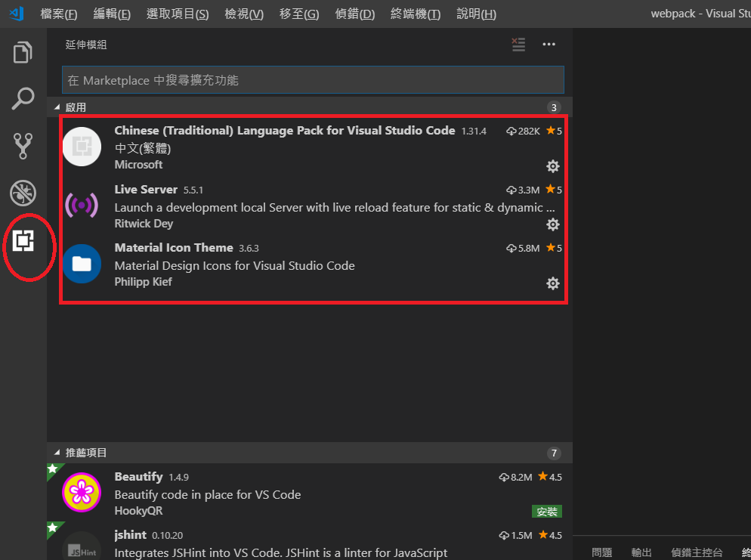The image size is (751, 560).
Task: Switch to the 輸出 panel tab
Action: [641, 552]
